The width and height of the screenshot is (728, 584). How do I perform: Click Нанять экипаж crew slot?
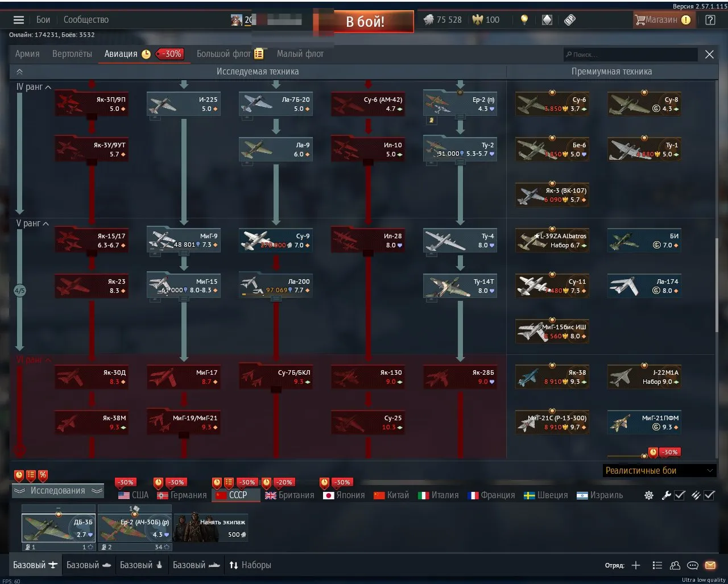coord(211,528)
